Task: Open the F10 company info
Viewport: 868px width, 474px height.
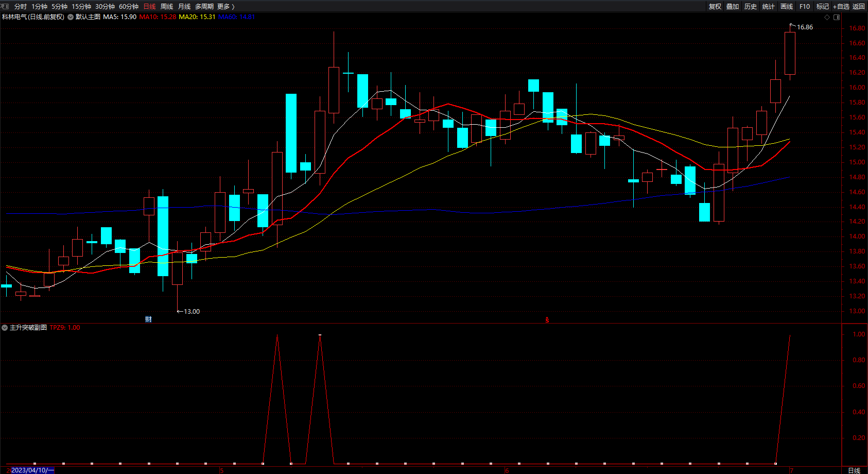Action: (805, 6)
